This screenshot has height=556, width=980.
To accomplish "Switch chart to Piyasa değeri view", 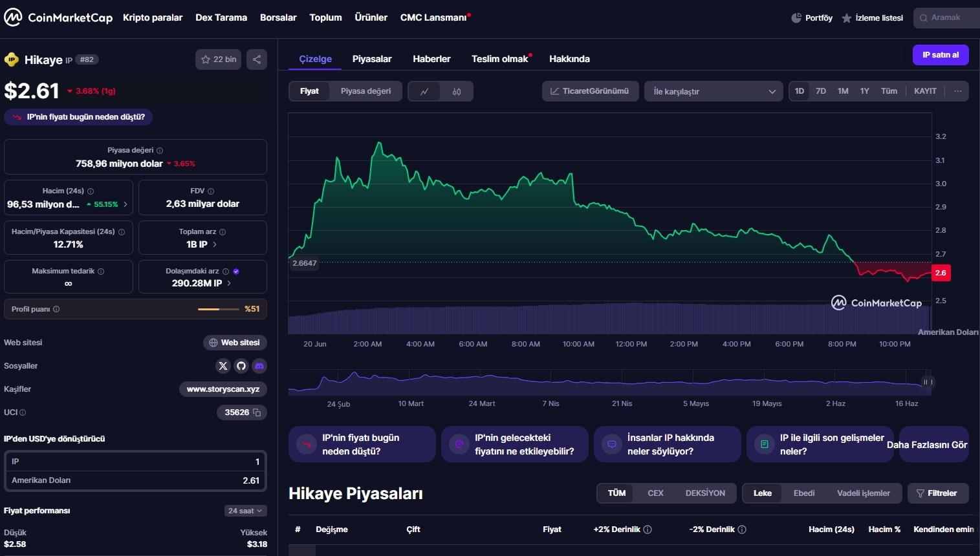I will (365, 91).
